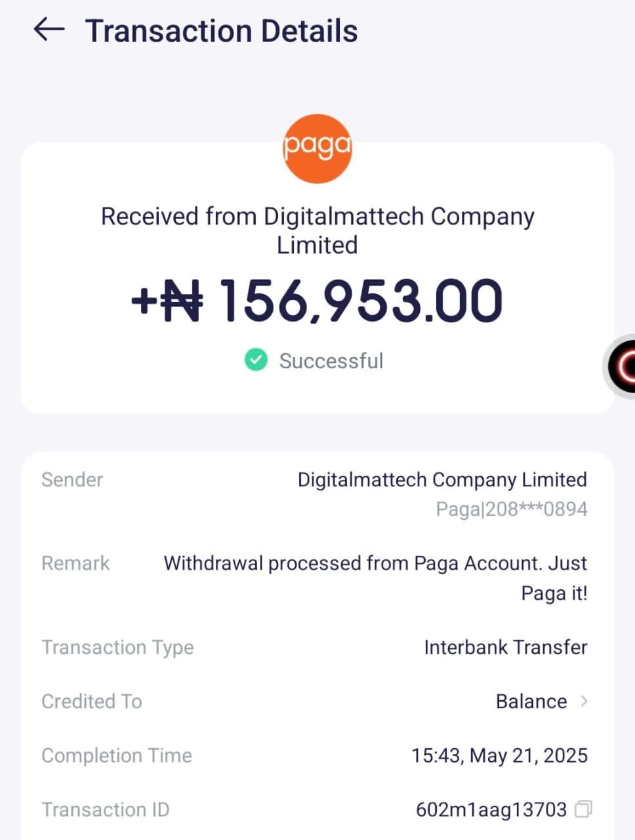Tap the Transaction Details title
Screen dimensions: 635x840
point(222,31)
